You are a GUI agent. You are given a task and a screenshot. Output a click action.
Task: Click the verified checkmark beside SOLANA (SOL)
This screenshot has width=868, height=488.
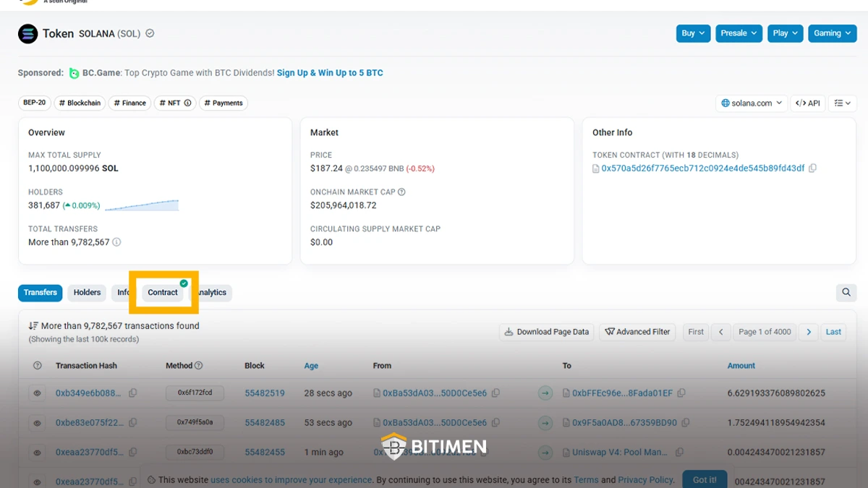point(150,33)
